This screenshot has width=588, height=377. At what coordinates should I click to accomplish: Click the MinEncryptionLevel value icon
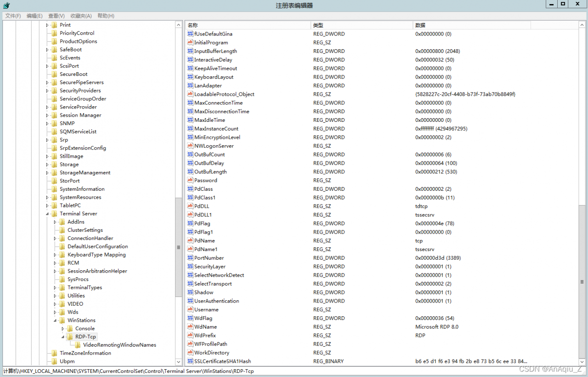(x=190, y=137)
